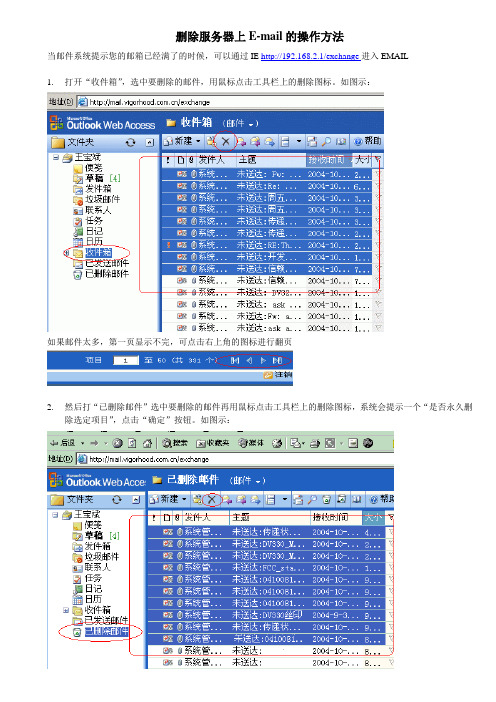Click the Delete X icon in the 收件箱 toolbar
Viewport: 496px width, 702px height.
pos(226,142)
